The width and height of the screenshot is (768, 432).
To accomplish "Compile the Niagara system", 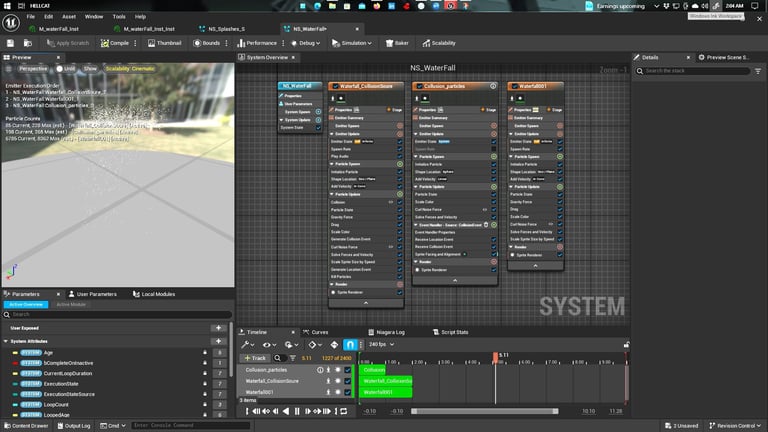I will click(x=115, y=43).
